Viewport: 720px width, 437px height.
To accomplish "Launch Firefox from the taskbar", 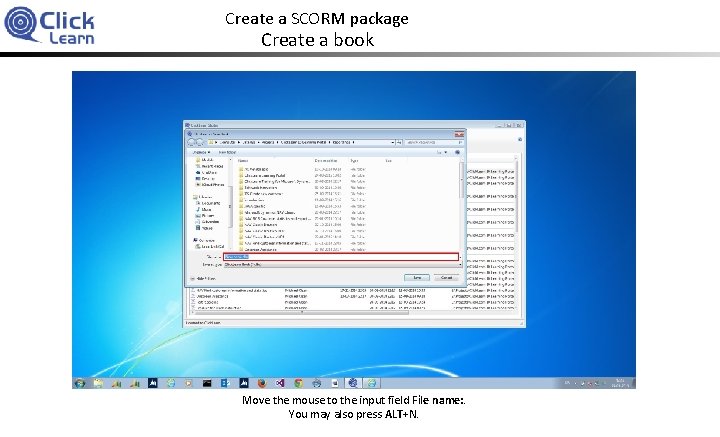I will pos(262,383).
